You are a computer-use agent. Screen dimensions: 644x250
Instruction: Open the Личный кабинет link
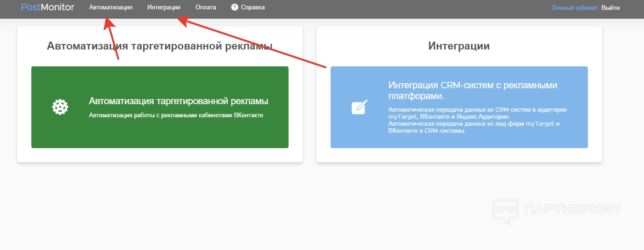coord(575,8)
